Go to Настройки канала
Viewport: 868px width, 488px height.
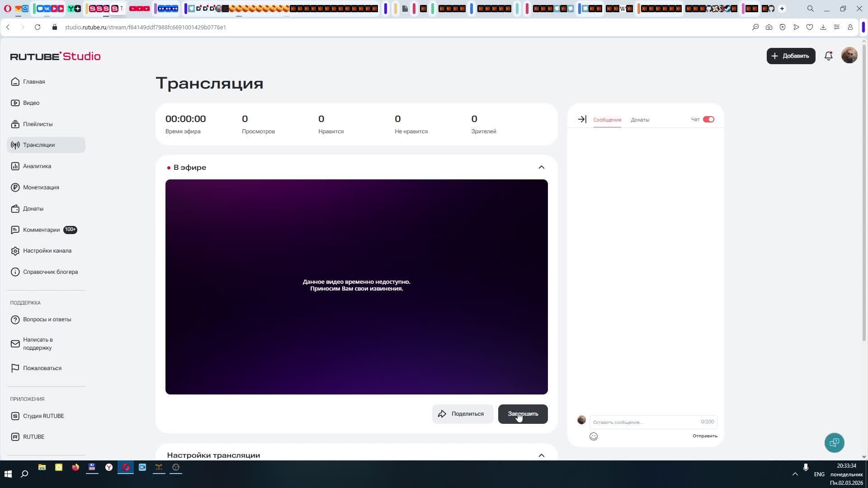(47, 251)
